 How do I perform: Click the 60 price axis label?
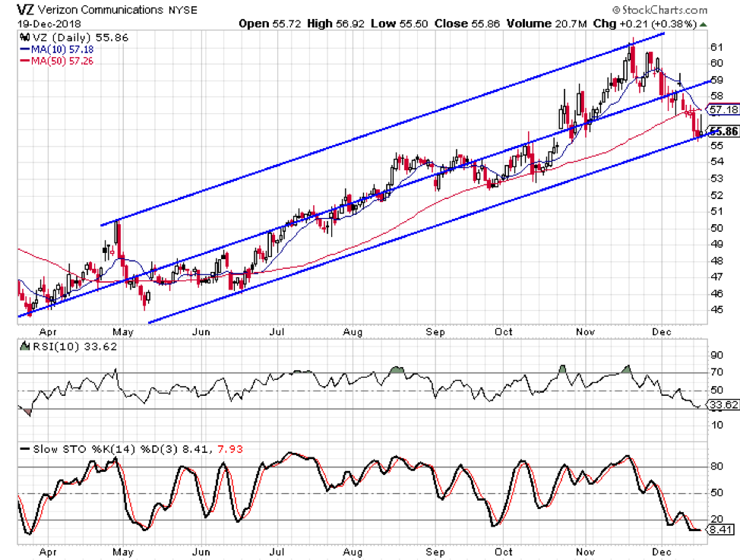pyautogui.click(x=716, y=63)
